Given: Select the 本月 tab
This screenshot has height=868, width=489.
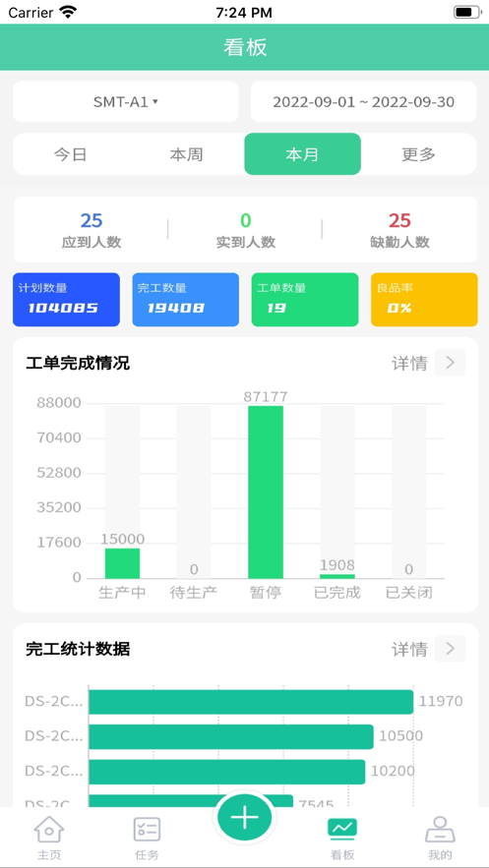Looking at the screenshot, I should coord(302,154).
